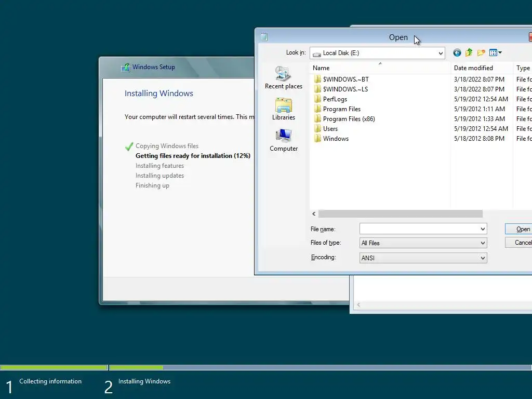
Task: Open Libraries in the places sidebar
Action: 284,109
